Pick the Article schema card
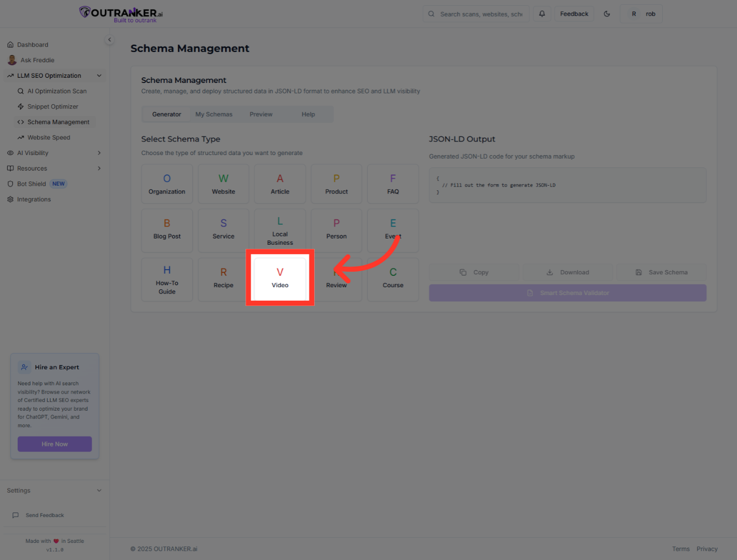Image resolution: width=737 pixels, height=560 pixels. pos(280,184)
